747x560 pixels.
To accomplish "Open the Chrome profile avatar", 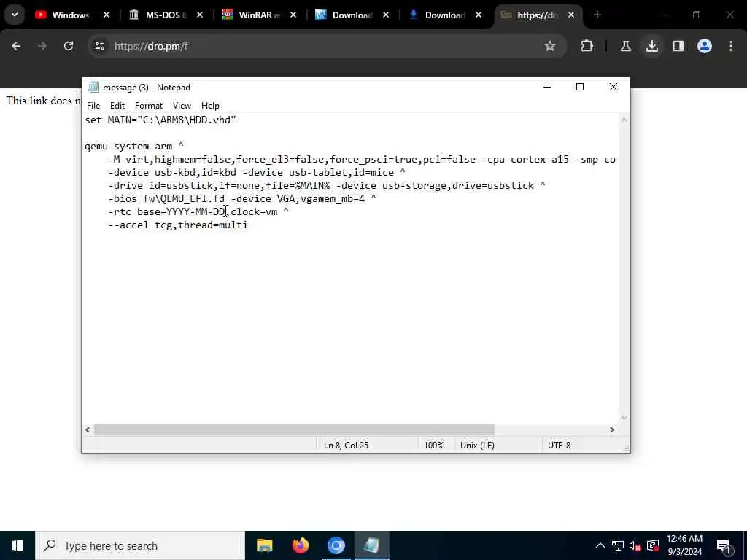I will coord(705,46).
